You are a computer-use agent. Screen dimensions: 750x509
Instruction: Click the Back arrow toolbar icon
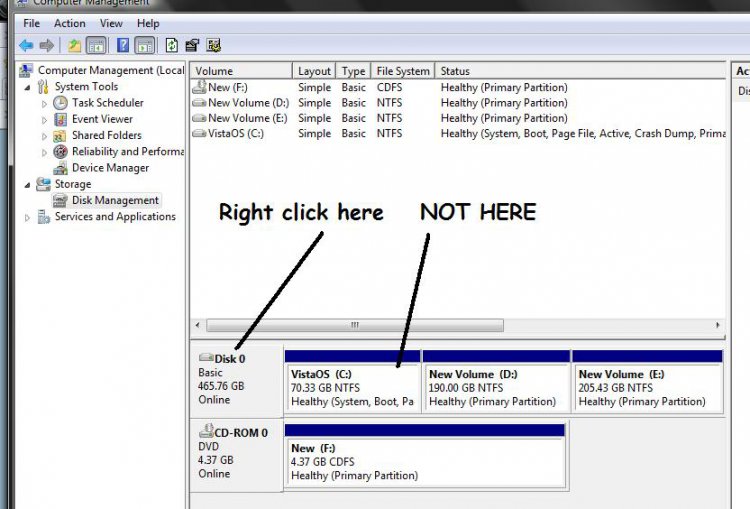26,45
